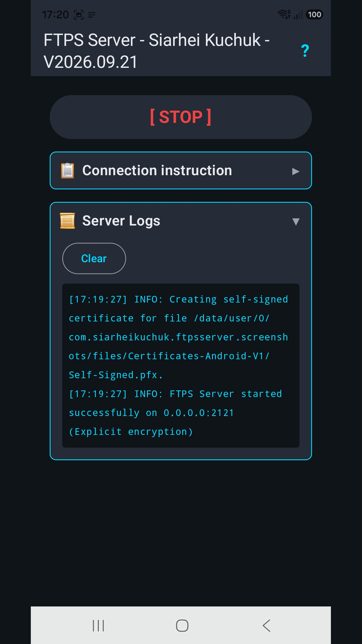Click the battery 100 indicator
The image size is (362, 644).
point(314,15)
